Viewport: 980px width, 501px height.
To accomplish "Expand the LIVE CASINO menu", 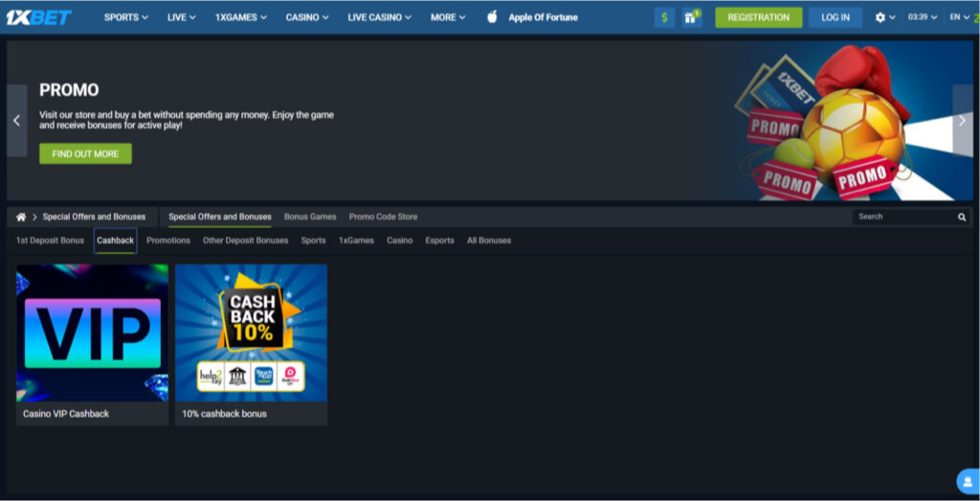I will point(379,17).
